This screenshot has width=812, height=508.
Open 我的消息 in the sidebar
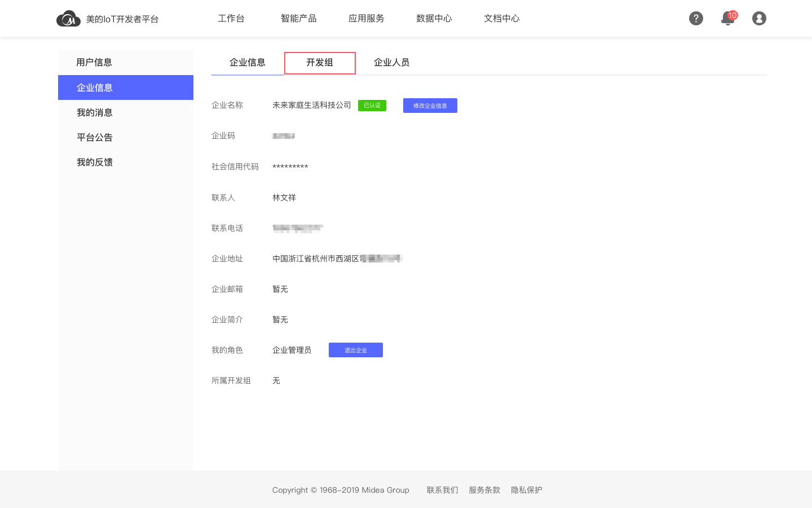coord(126,112)
